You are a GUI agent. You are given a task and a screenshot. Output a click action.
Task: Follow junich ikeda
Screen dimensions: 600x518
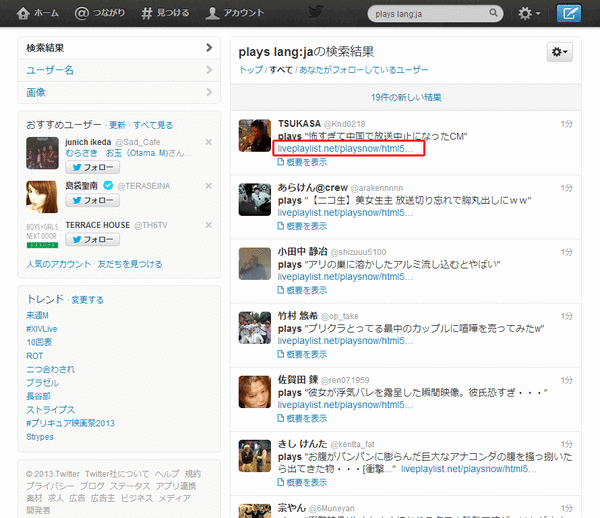[92, 167]
